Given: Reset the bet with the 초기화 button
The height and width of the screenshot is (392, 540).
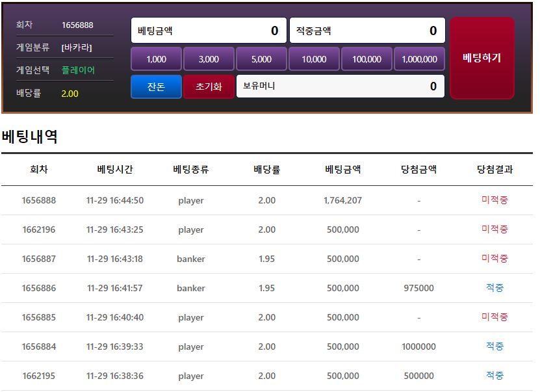Looking at the screenshot, I should [209, 86].
